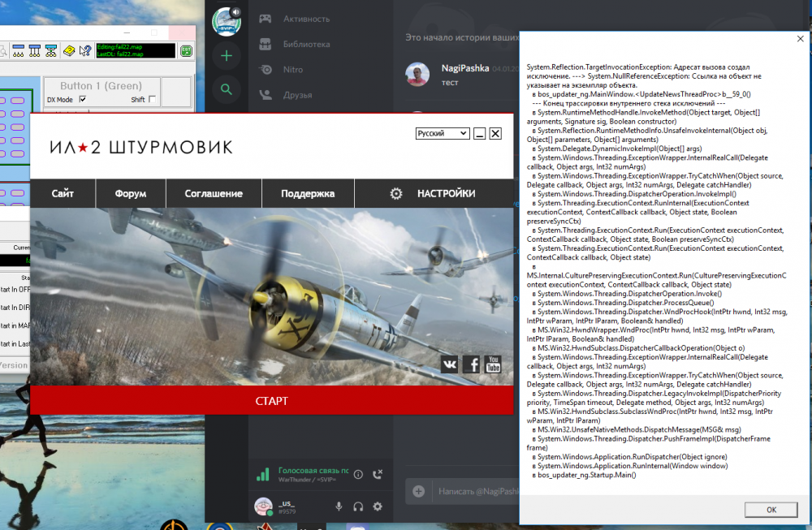The width and height of the screenshot is (812, 530).
Task: Open the Facebook link in launcher
Action: click(471, 364)
